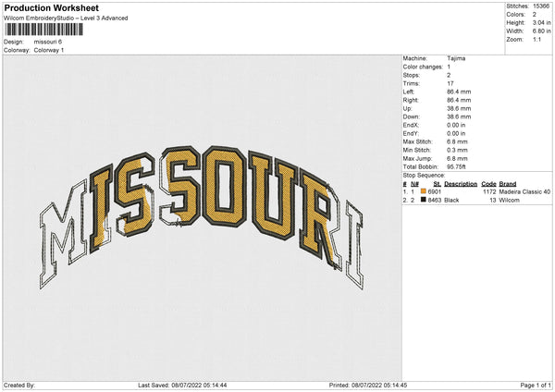Click the black 8463 thread color swatch
Screen dimensions: 555x392
point(424,200)
